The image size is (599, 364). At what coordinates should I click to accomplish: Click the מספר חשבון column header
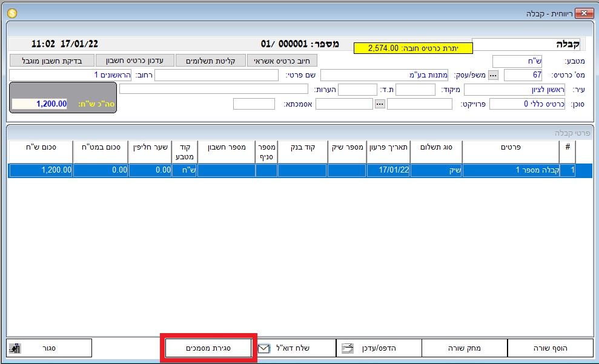click(x=226, y=151)
